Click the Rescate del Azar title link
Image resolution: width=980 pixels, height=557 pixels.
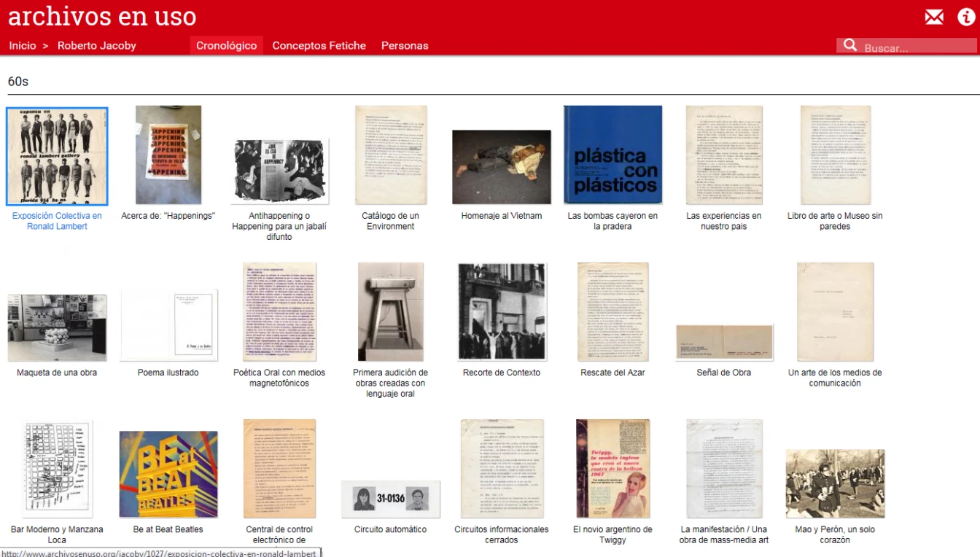click(x=612, y=373)
